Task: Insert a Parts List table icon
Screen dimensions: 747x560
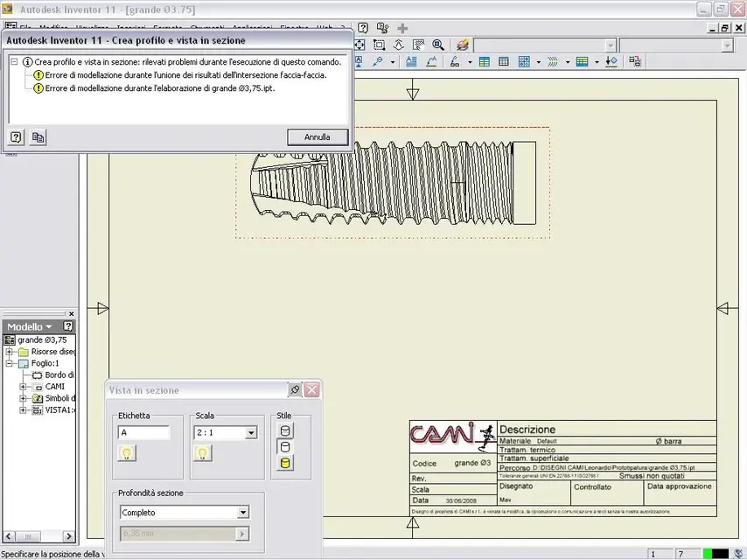Action: tap(484, 61)
